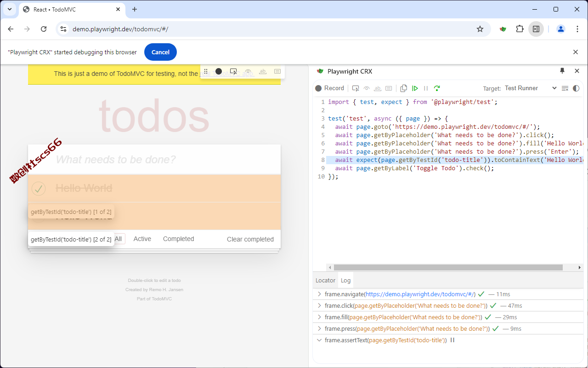
Task: Click line 9 getByLabel Toggle Todo code
Action: point(414,168)
